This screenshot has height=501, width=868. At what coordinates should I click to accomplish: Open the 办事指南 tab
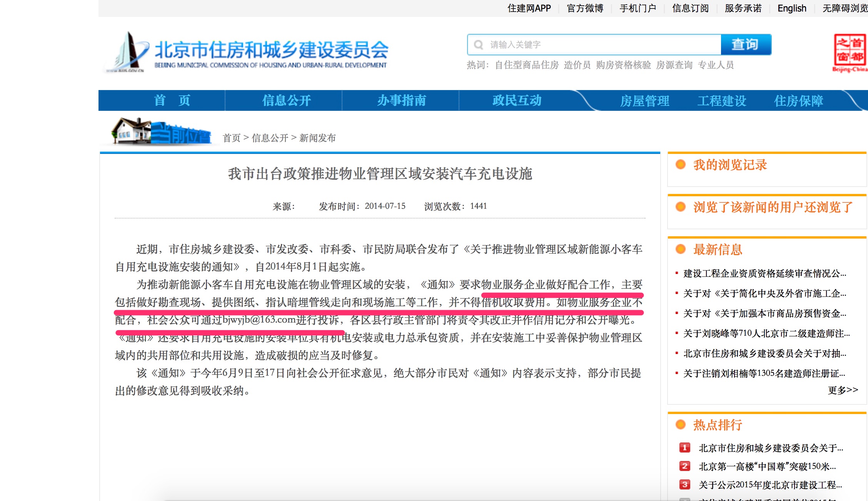coord(401,100)
